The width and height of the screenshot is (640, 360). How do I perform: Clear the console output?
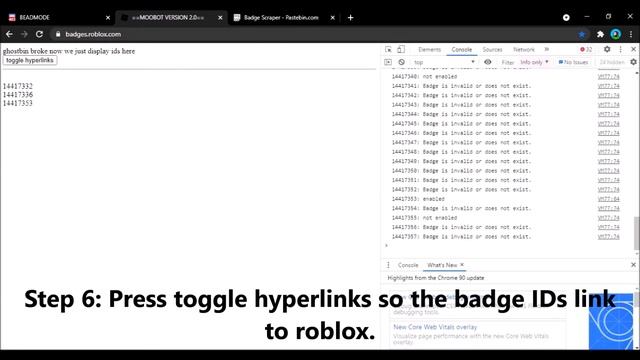(x=402, y=62)
